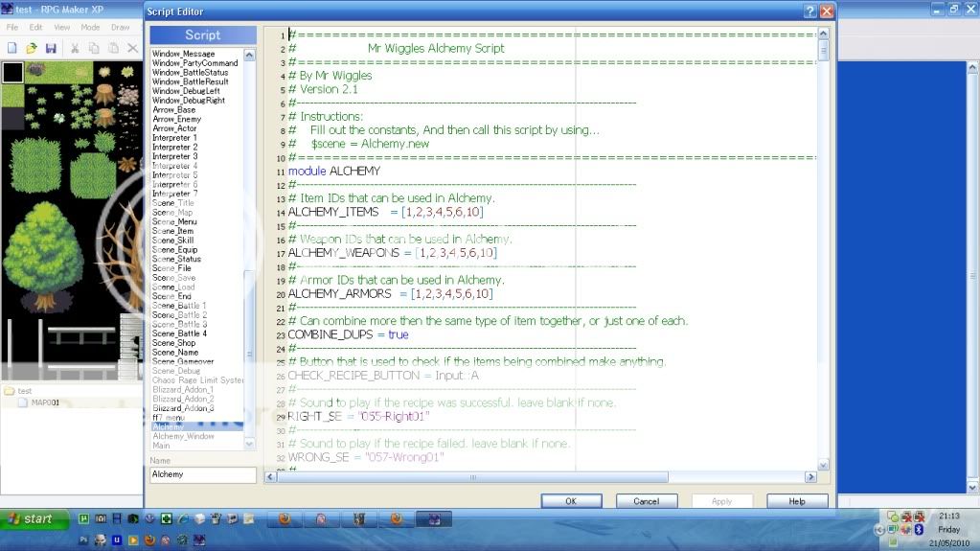Click the Delete X icon in the toolbar
The width and height of the screenshot is (980, 551).
[132, 48]
